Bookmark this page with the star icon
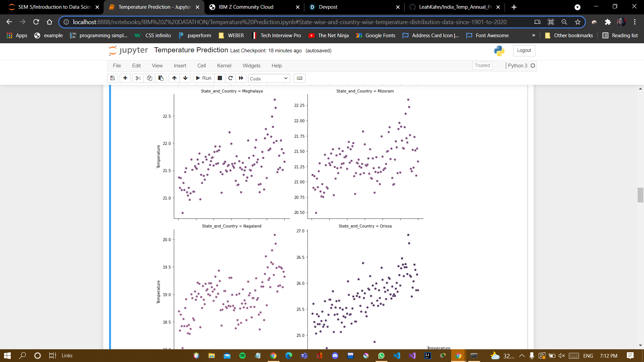The height and width of the screenshot is (362, 644). [578, 22]
